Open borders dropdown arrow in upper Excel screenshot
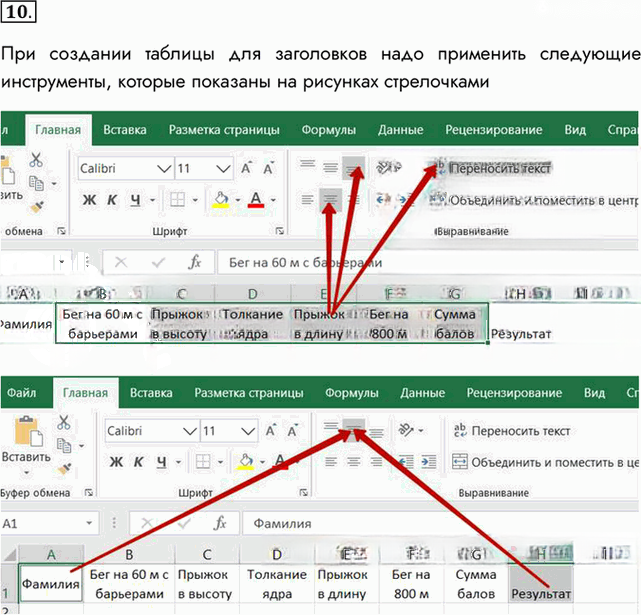Screen dimensions: 641x615 (195, 200)
